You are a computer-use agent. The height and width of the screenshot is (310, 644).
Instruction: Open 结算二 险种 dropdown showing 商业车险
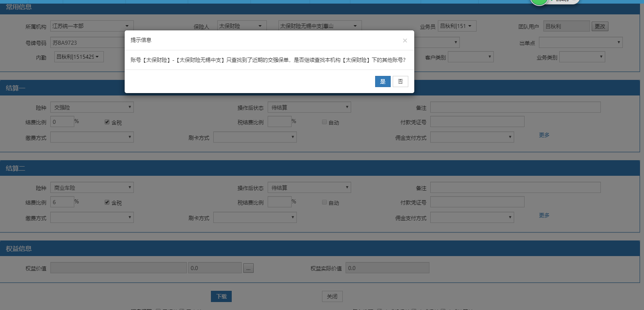[x=92, y=187]
